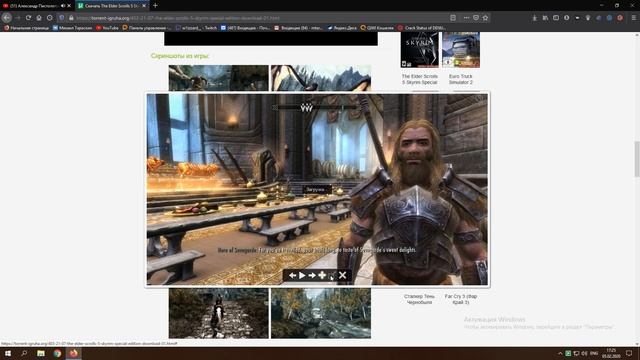Image resolution: width=640 pixels, height=360 pixels.
Task: Focus the torrent-igruha.org address bar
Action: coord(261,18)
